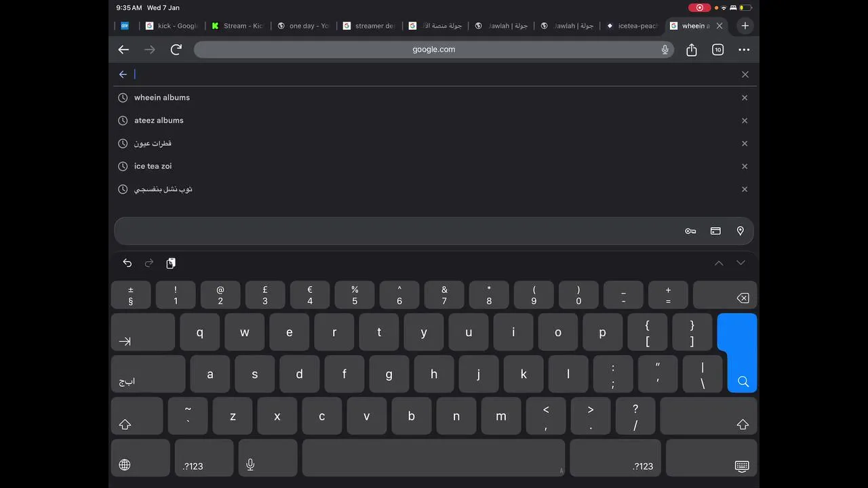Viewport: 868px width, 488px height.
Task: Switch to the "Stream - Kick" tab
Action: point(237,26)
